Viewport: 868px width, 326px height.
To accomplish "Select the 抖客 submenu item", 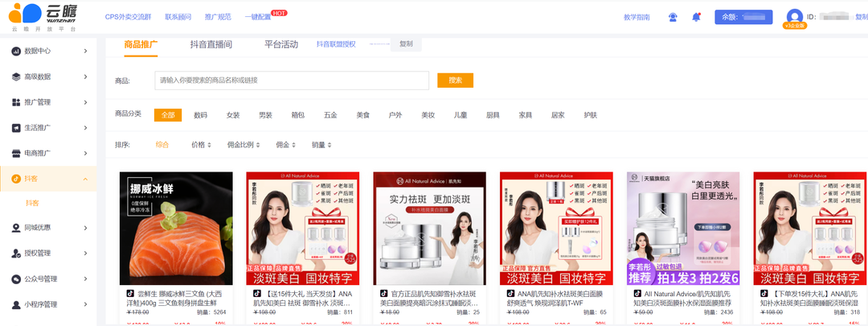I will [32, 204].
